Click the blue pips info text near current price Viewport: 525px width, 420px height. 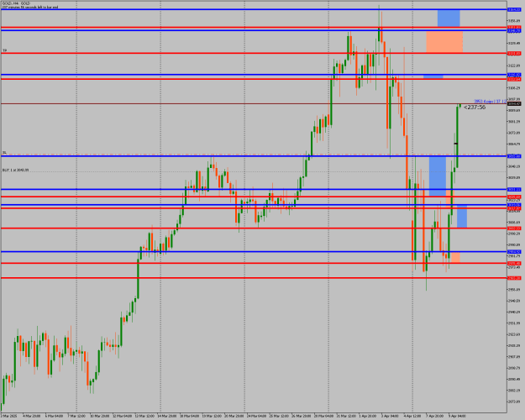pos(491,101)
